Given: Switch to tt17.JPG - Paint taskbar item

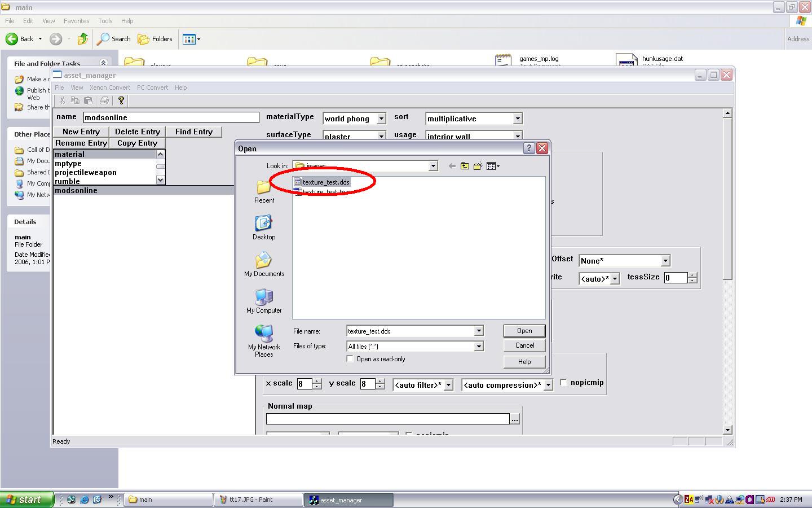Looking at the screenshot, I should pyautogui.click(x=259, y=500).
